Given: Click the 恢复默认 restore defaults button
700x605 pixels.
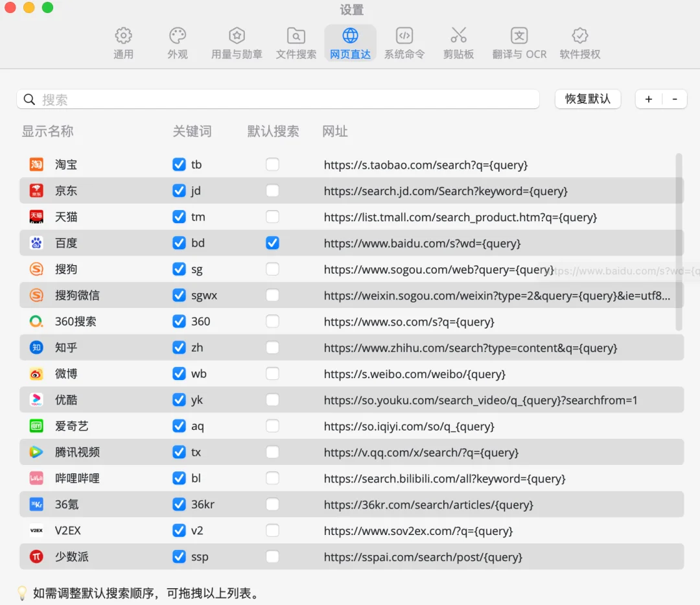Looking at the screenshot, I should click(587, 99).
